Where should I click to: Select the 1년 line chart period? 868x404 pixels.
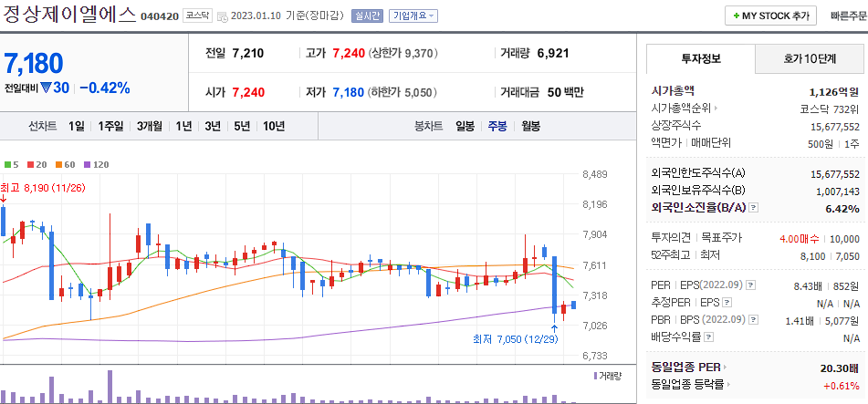[x=183, y=126]
